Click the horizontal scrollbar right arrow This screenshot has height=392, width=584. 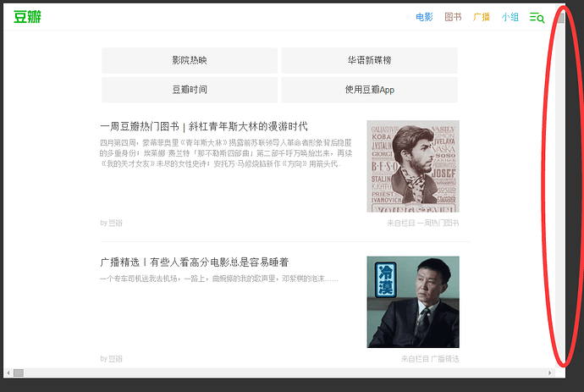[x=550, y=373]
